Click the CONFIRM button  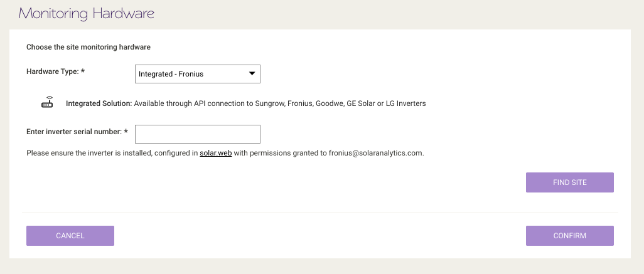pyautogui.click(x=570, y=236)
